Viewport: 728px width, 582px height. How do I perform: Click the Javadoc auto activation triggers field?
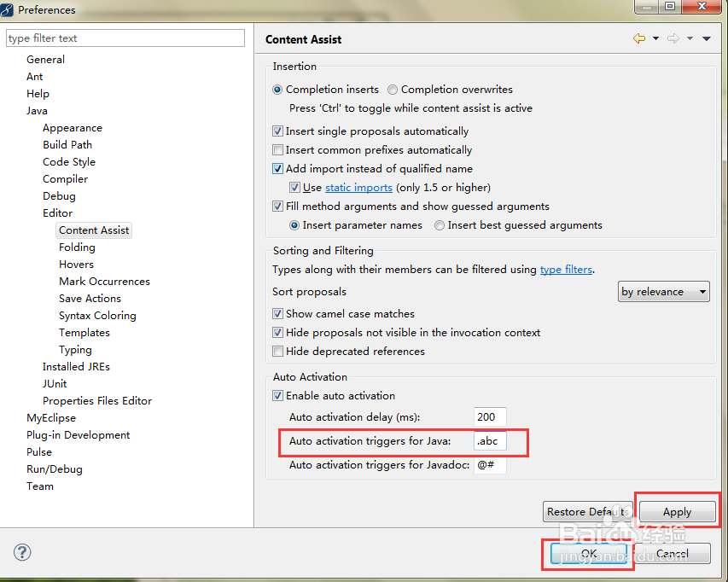[x=490, y=464]
